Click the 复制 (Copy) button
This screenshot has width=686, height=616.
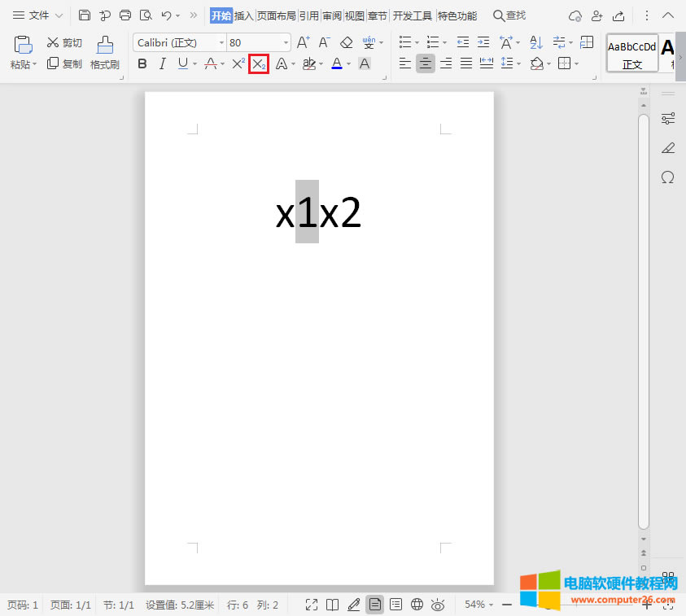point(64,63)
